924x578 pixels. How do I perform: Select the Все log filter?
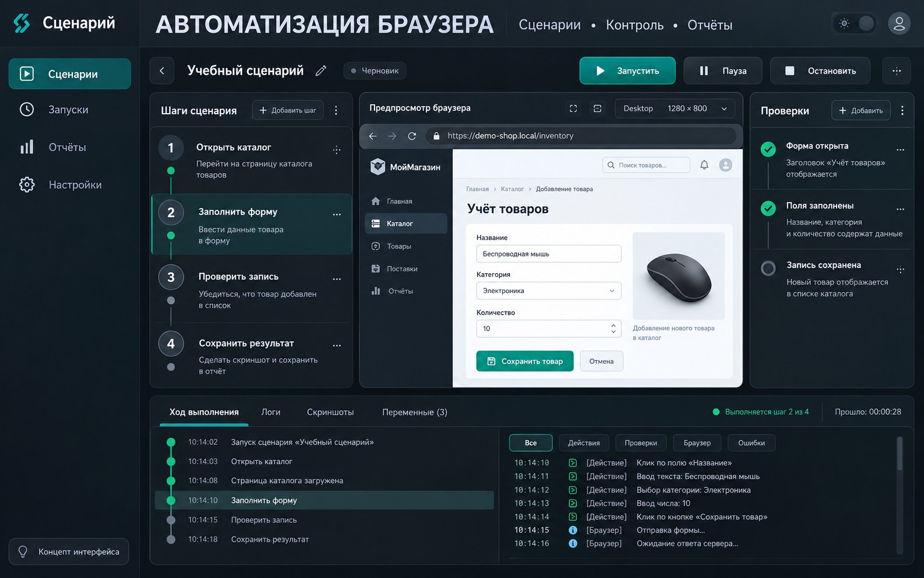[531, 443]
